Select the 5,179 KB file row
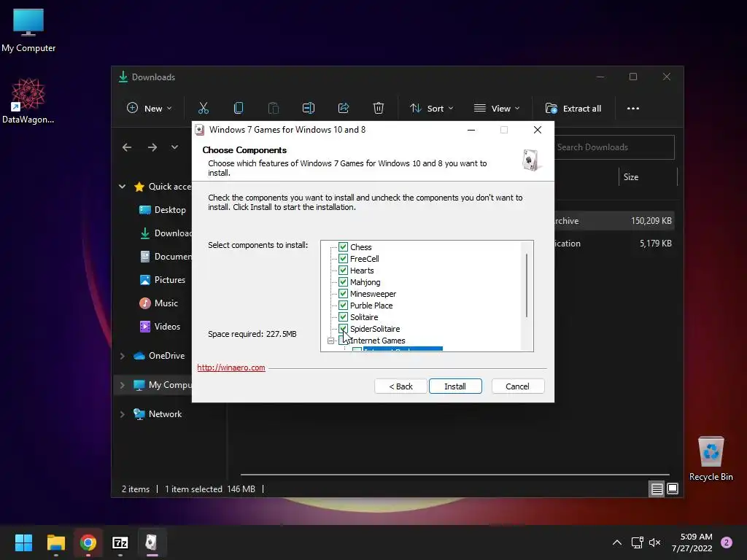 (x=614, y=244)
